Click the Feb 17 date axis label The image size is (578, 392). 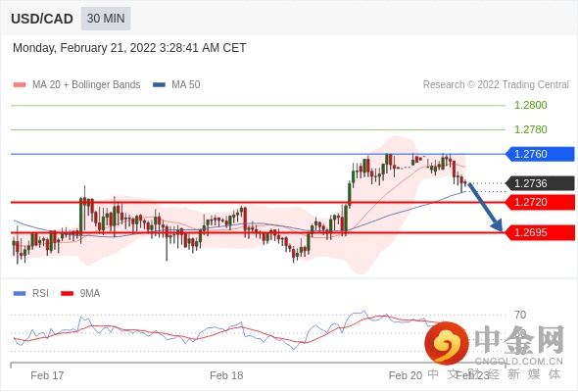point(47,375)
